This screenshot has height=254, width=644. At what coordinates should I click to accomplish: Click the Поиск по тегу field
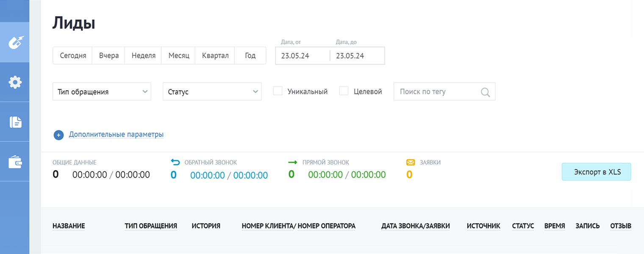coord(444,91)
